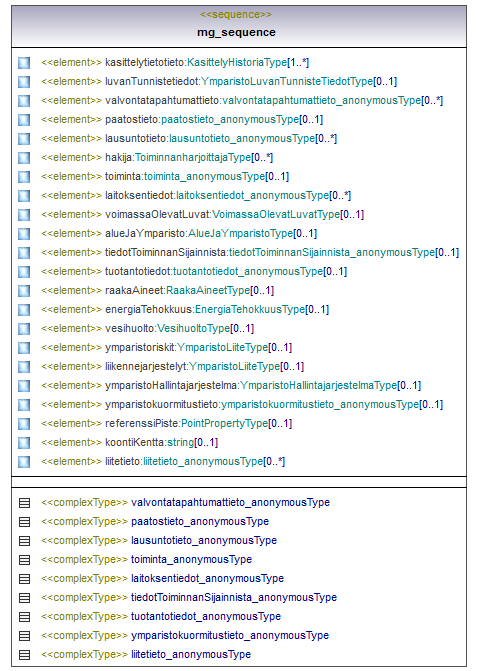The image size is (477, 671).
Task: Click the blue icon beside luvanTunnistetiedot element
Action: tap(24, 82)
